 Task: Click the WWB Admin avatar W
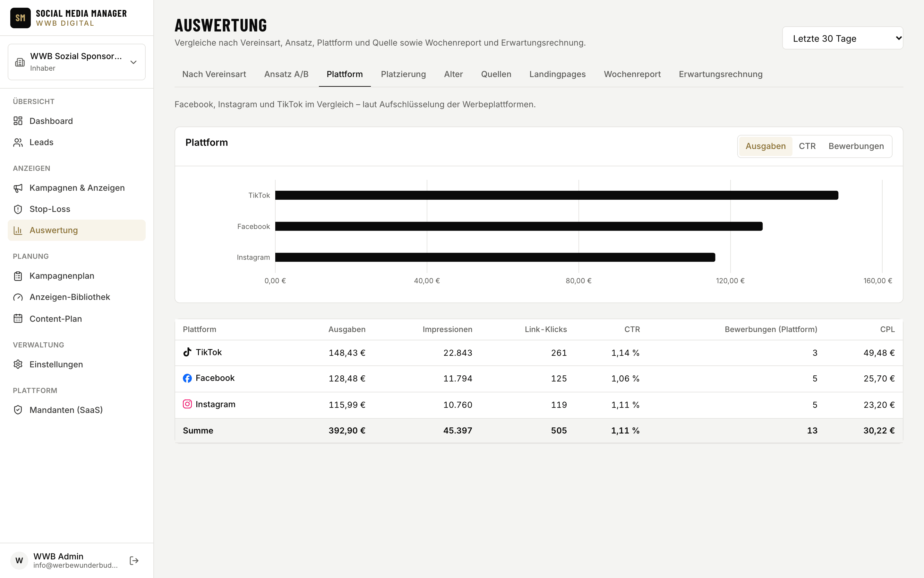click(x=19, y=560)
